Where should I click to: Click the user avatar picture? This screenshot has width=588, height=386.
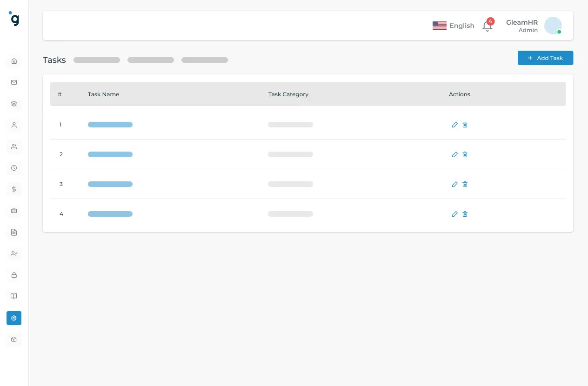click(553, 26)
